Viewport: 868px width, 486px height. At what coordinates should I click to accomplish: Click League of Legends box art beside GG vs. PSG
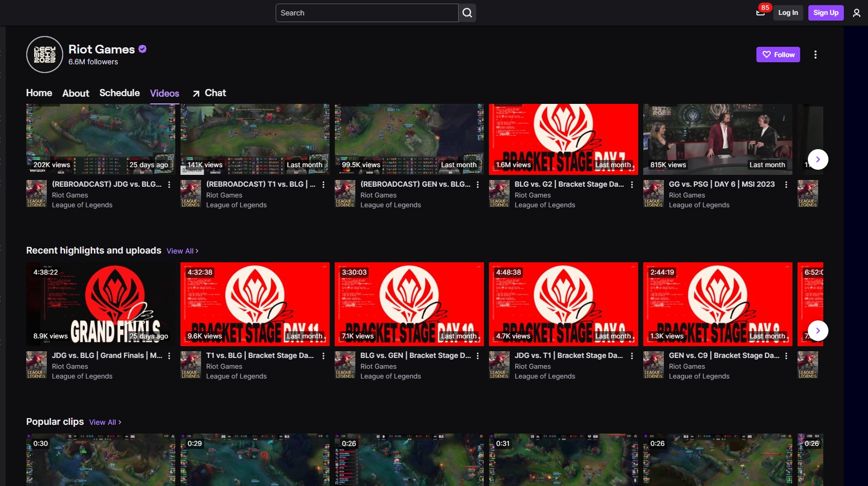click(654, 194)
